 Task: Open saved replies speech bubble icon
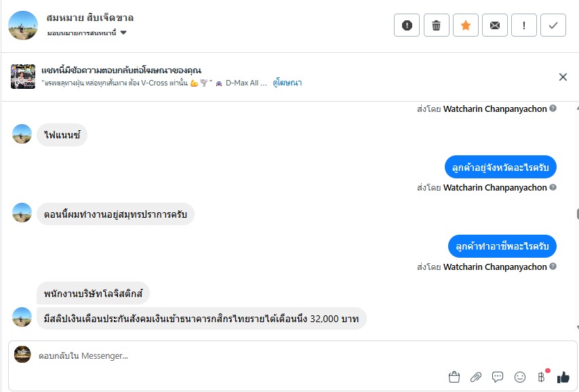tap(498, 376)
